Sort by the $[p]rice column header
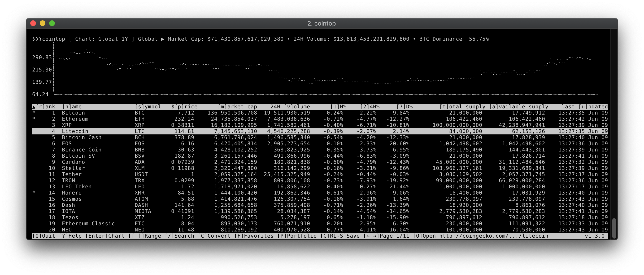 (184, 107)
